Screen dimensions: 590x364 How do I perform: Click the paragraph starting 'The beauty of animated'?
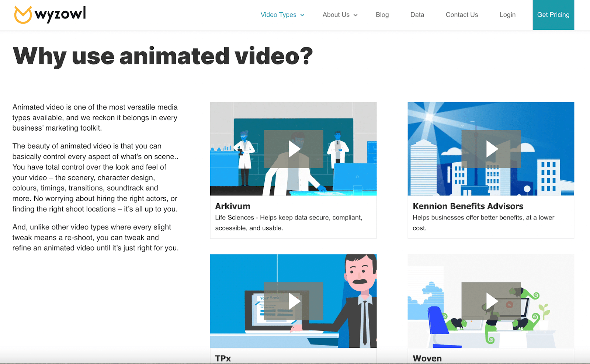[x=95, y=177]
